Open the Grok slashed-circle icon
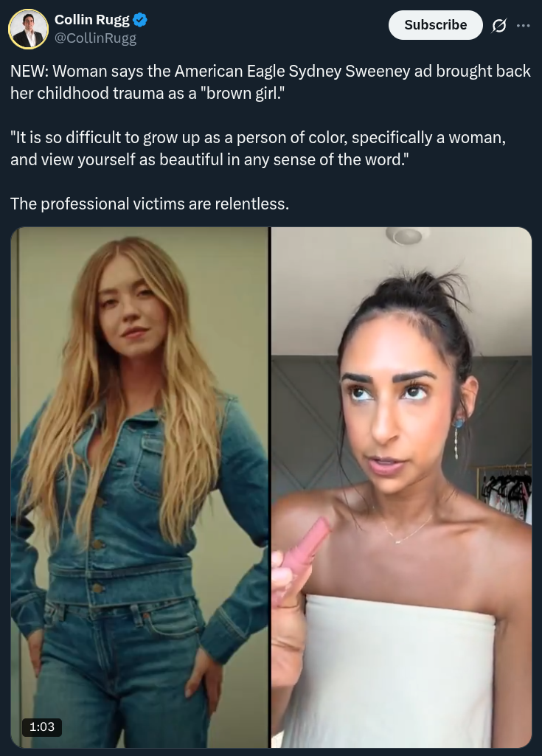542x756 pixels. 498,25
